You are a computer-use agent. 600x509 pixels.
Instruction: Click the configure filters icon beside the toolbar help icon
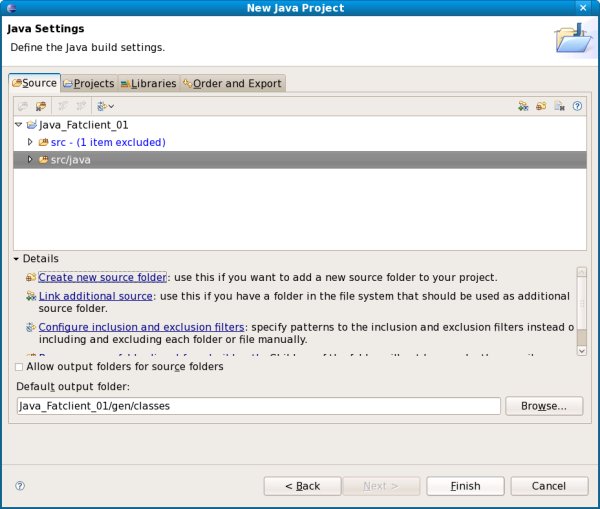click(x=559, y=105)
